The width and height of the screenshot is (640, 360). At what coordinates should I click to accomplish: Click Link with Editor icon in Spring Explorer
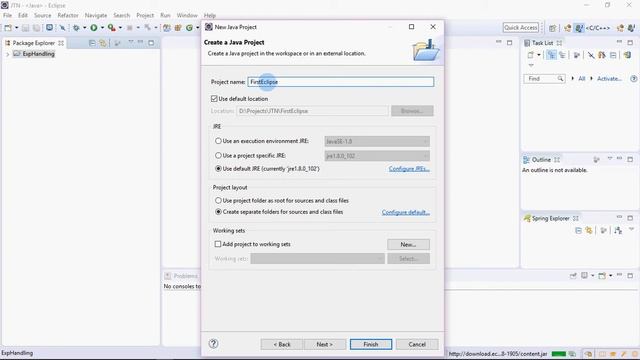pos(589,231)
